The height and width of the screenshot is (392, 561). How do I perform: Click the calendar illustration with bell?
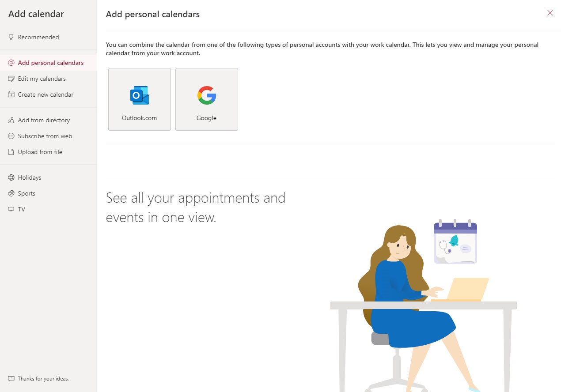coord(455,242)
